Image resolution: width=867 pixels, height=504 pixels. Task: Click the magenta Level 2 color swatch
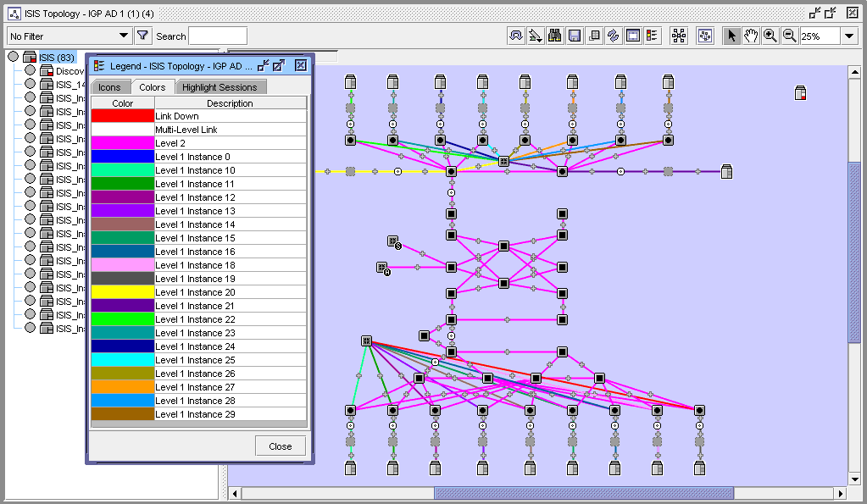click(x=123, y=143)
